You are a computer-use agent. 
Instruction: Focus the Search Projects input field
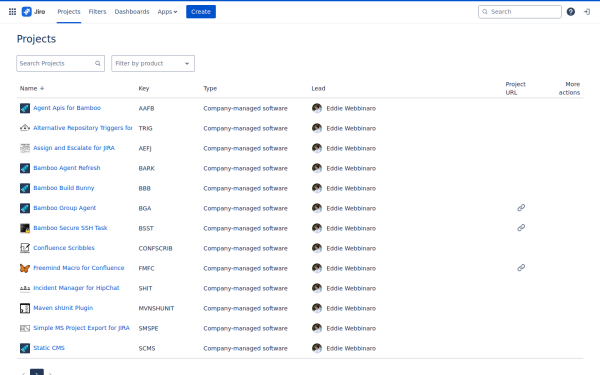pos(60,64)
